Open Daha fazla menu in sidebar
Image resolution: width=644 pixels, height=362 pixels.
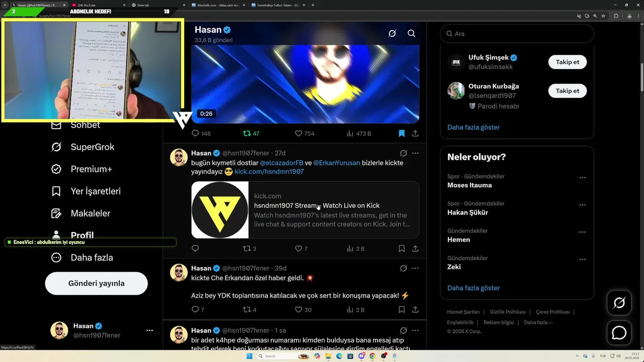(x=82, y=257)
